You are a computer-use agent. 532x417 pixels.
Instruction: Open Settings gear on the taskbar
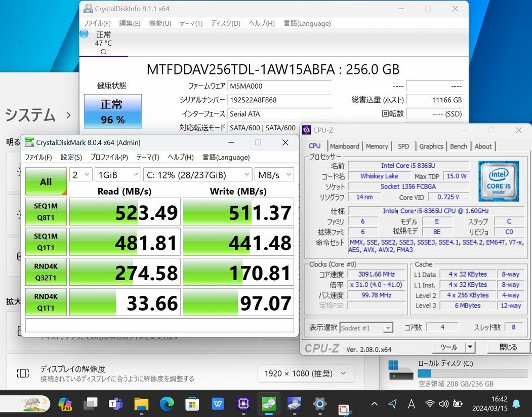pyautogui.click(x=319, y=404)
